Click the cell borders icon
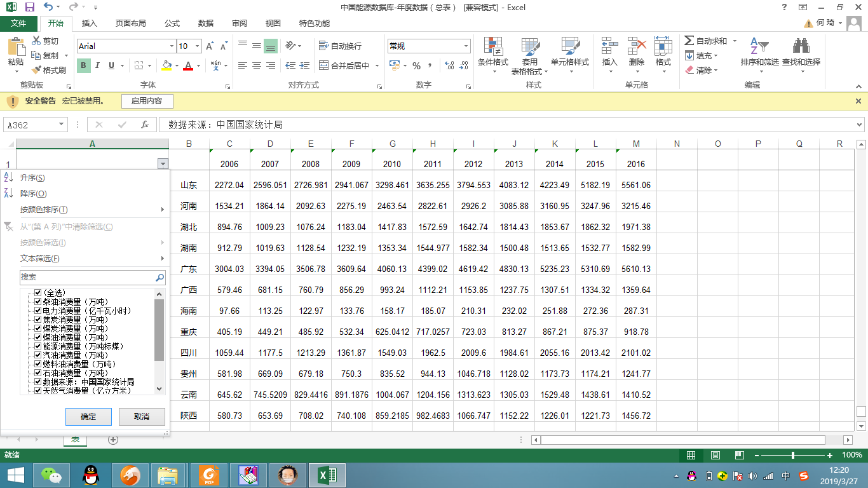This screenshot has width=868, height=488. [139, 65]
